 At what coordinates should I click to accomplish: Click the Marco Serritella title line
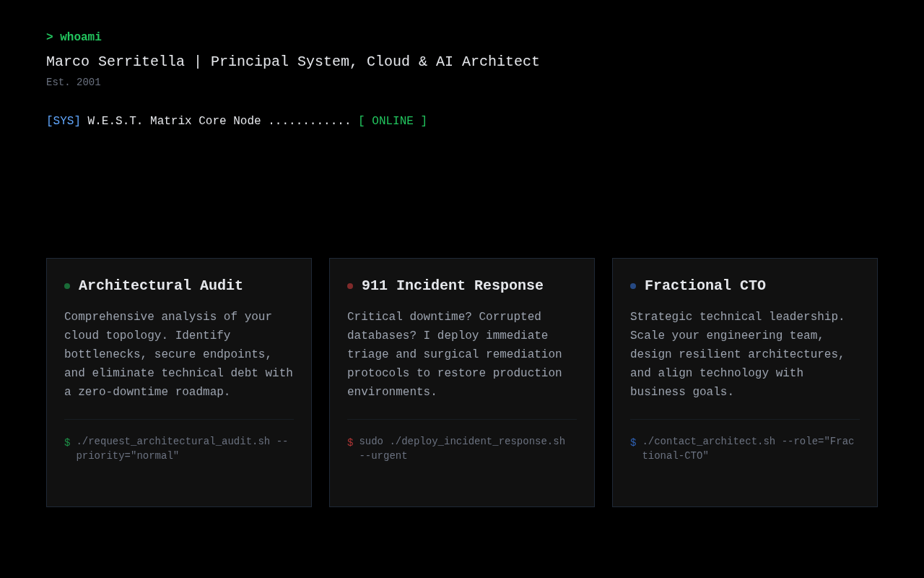tap(293, 62)
